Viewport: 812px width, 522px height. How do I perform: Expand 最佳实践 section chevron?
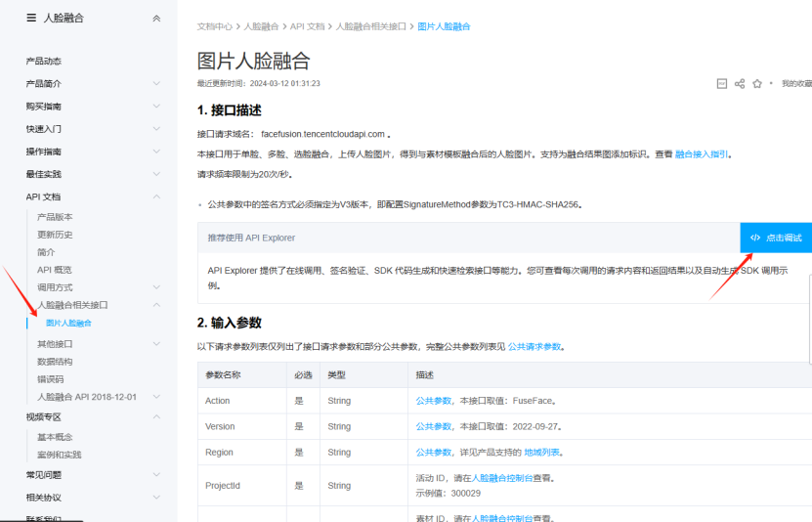click(156, 174)
